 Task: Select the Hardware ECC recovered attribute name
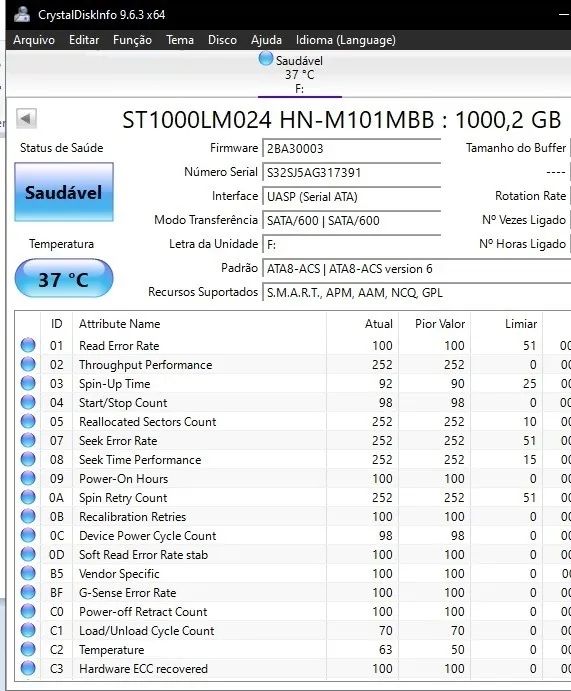pos(143,669)
